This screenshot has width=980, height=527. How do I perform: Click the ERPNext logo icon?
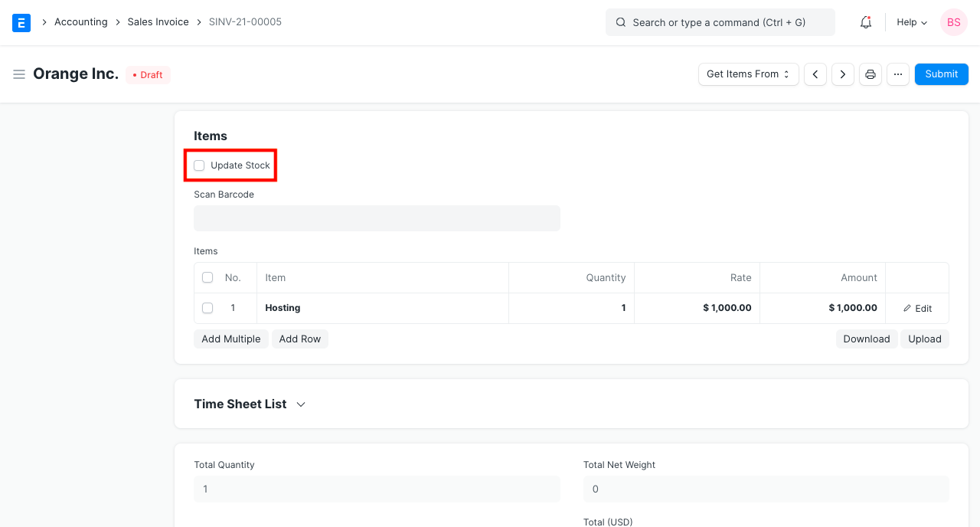[x=21, y=22]
